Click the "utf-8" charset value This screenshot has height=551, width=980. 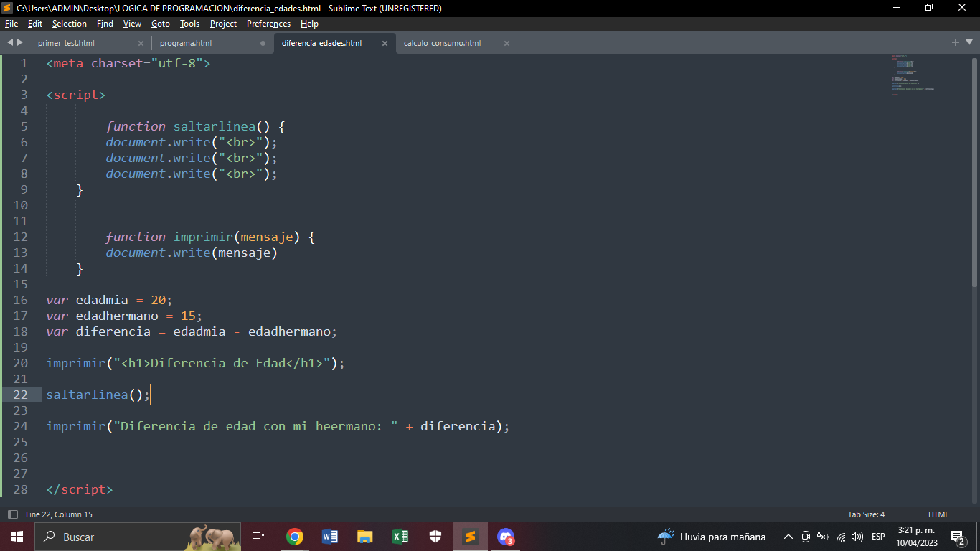point(177,63)
